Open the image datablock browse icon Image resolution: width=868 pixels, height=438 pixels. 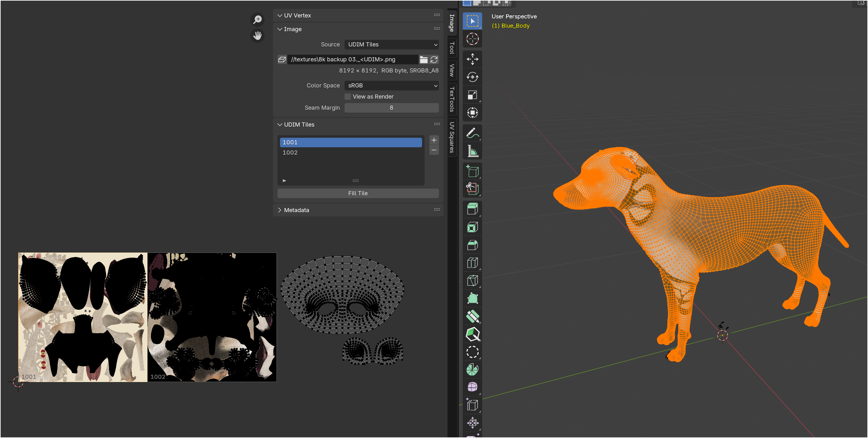(282, 59)
